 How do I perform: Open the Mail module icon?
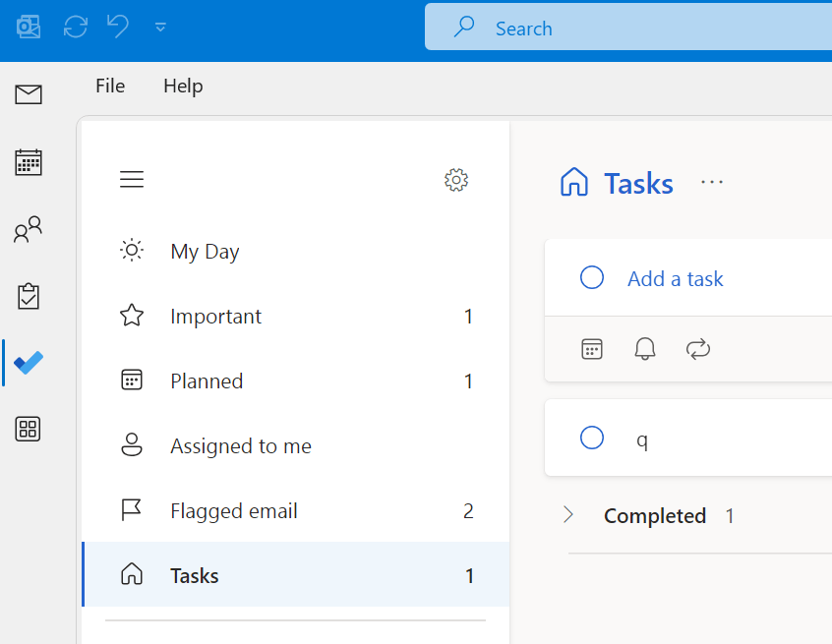pos(29,94)
